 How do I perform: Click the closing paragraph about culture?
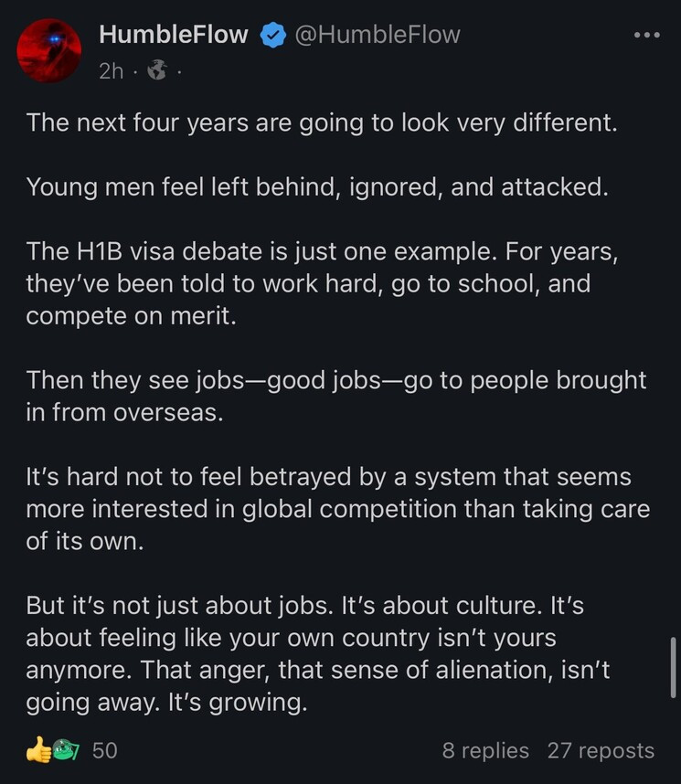point(318,653)
